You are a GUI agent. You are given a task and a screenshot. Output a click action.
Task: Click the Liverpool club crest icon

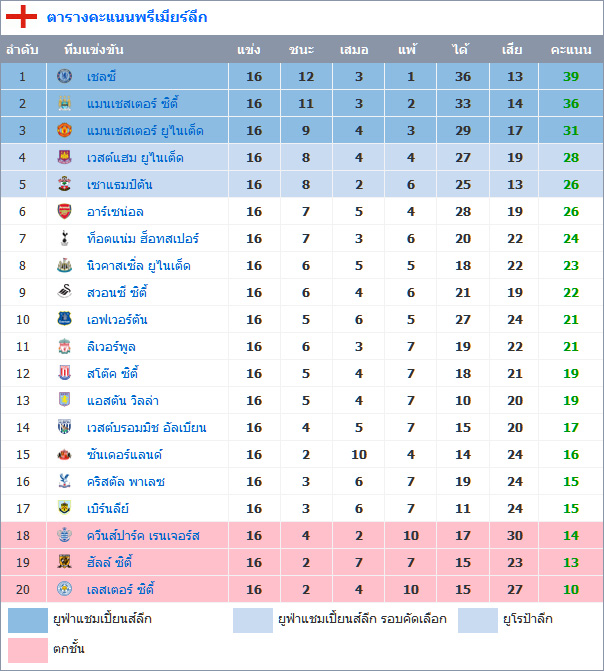(65, 346)
